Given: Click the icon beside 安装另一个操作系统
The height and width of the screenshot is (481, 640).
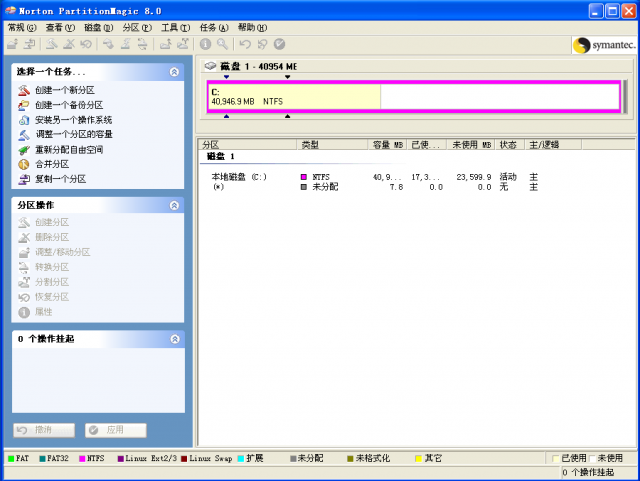Looking at the screenshot, I should click(x=24, y=120).
